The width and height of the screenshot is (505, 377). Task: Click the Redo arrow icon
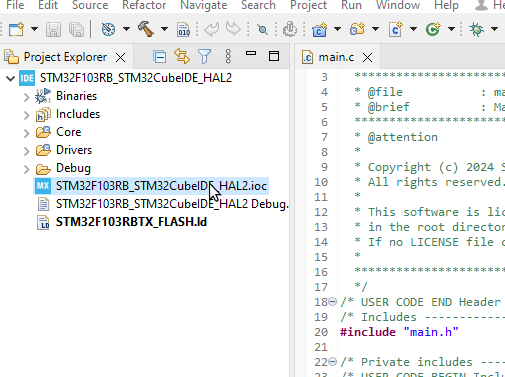click(233, 29)
